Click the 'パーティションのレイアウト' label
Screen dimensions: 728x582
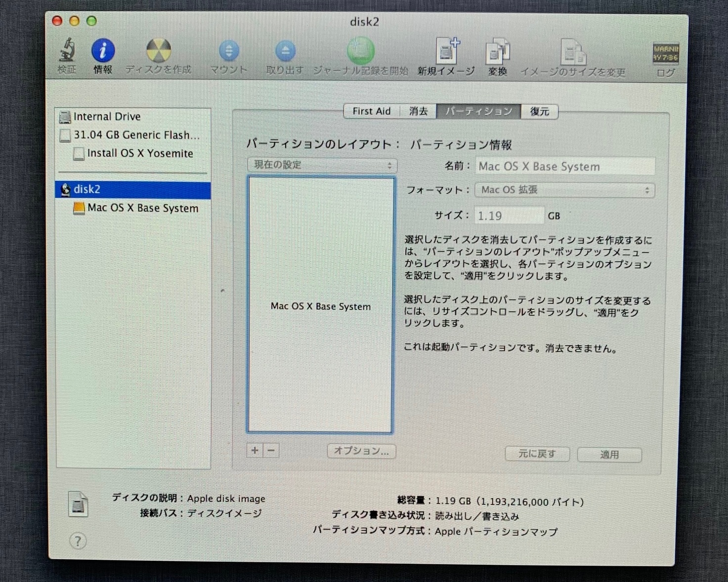coord(323,144)
